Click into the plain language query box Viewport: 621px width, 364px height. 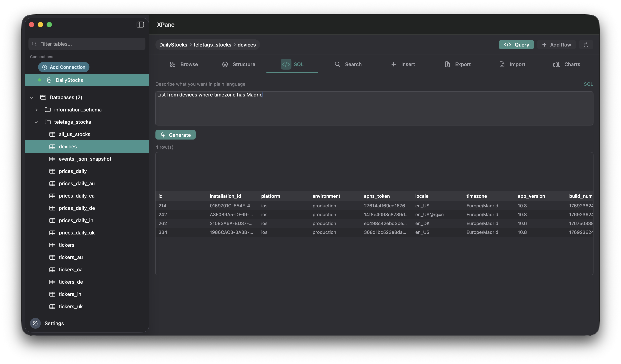(x=374, y=108)
